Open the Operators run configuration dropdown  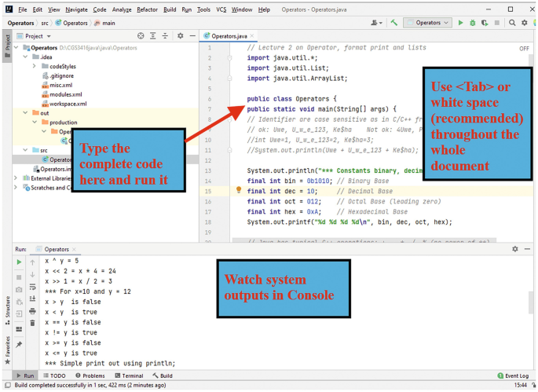pyautogui.click(x=428, y=23)
